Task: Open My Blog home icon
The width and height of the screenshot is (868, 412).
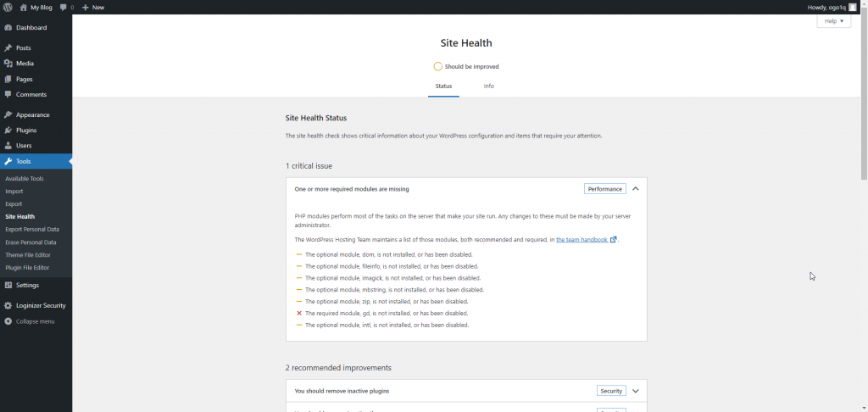Action: click(23, 7)
